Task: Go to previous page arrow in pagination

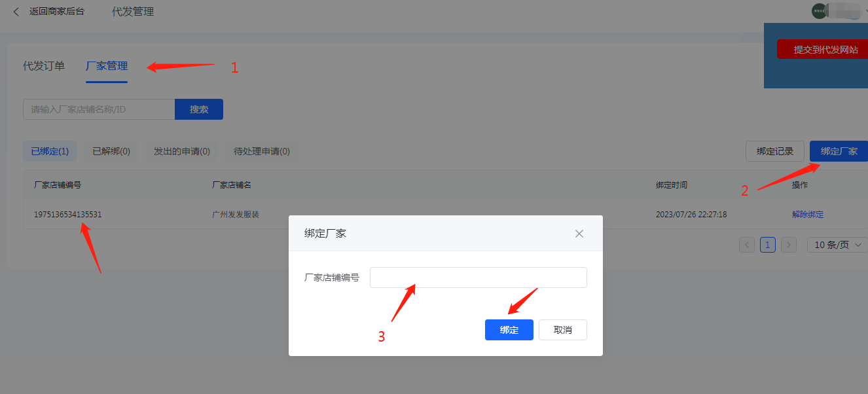Action: coord(747,245)
